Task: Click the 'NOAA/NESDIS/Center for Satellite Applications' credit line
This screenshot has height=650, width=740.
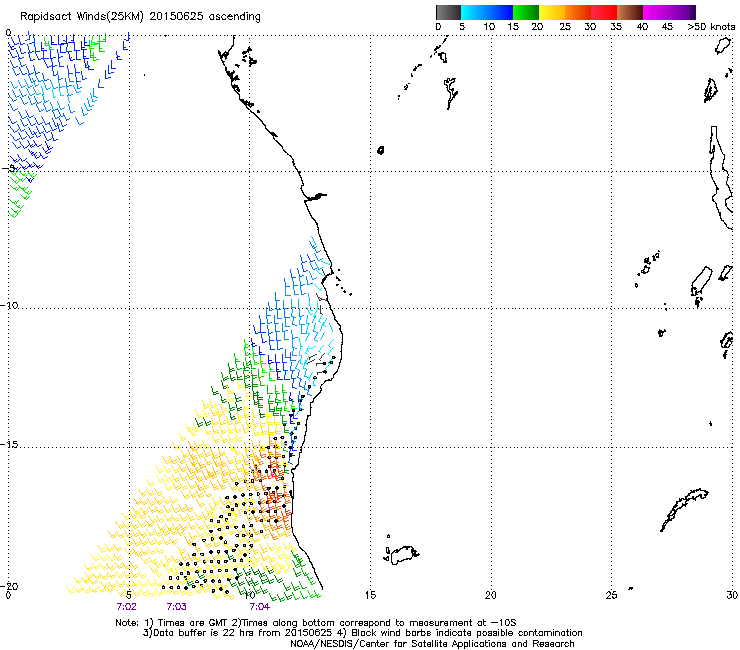Action: [432, 644]
